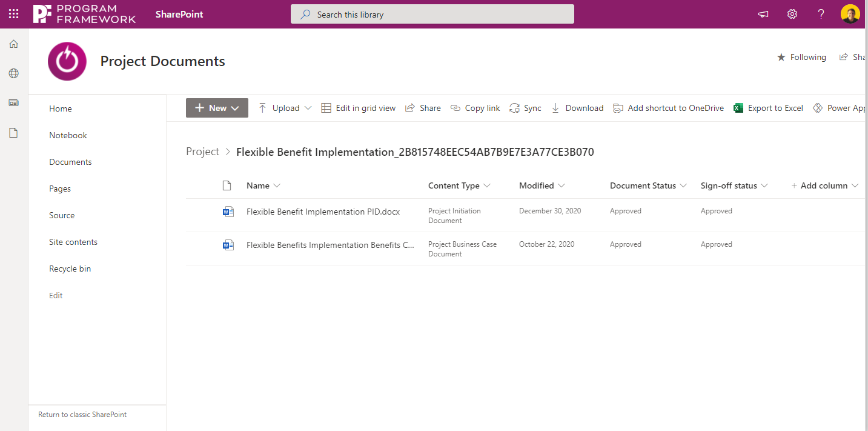
Task: Open Site contents in the navigation
Action: tap(73, 242)
